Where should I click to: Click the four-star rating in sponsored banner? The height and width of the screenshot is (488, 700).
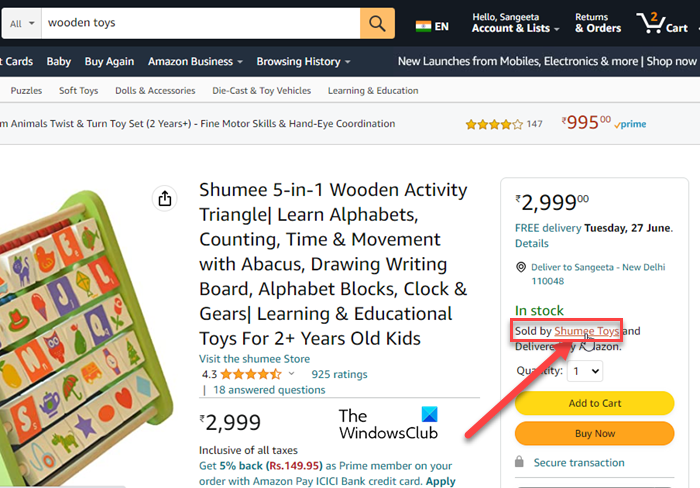click(x=492, y=124)
